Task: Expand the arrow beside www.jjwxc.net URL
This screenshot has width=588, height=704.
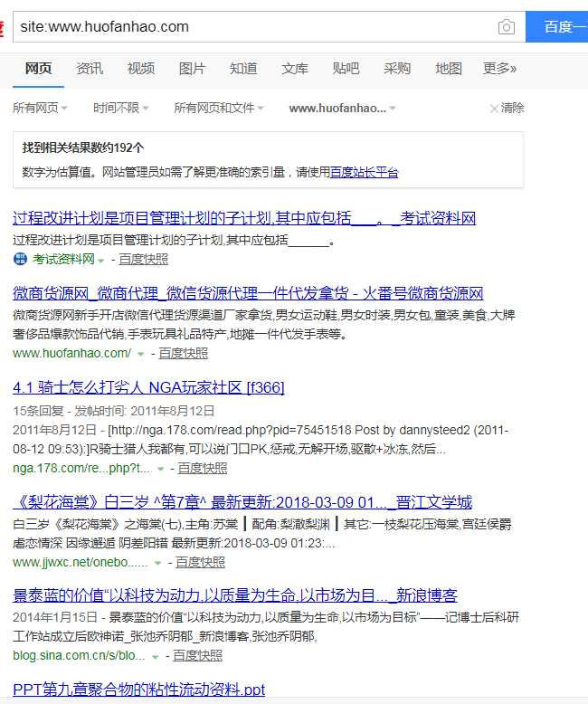Action: click(x=157, y=563)
